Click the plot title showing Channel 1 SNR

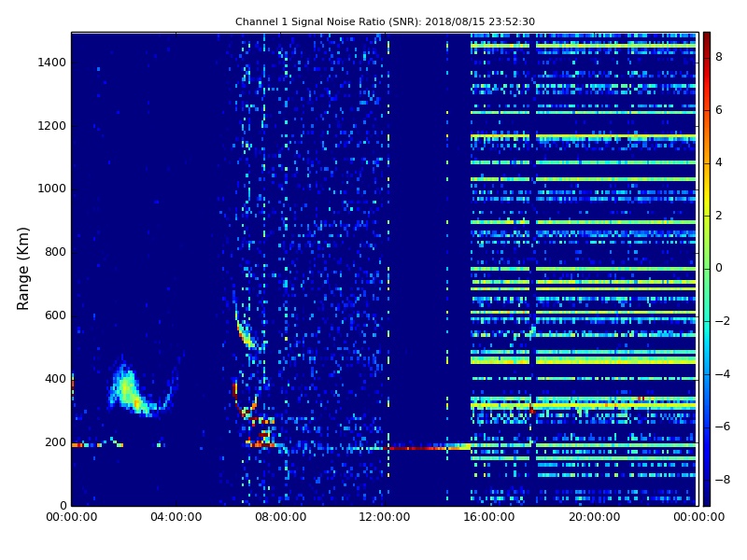(x=385, y=21)
